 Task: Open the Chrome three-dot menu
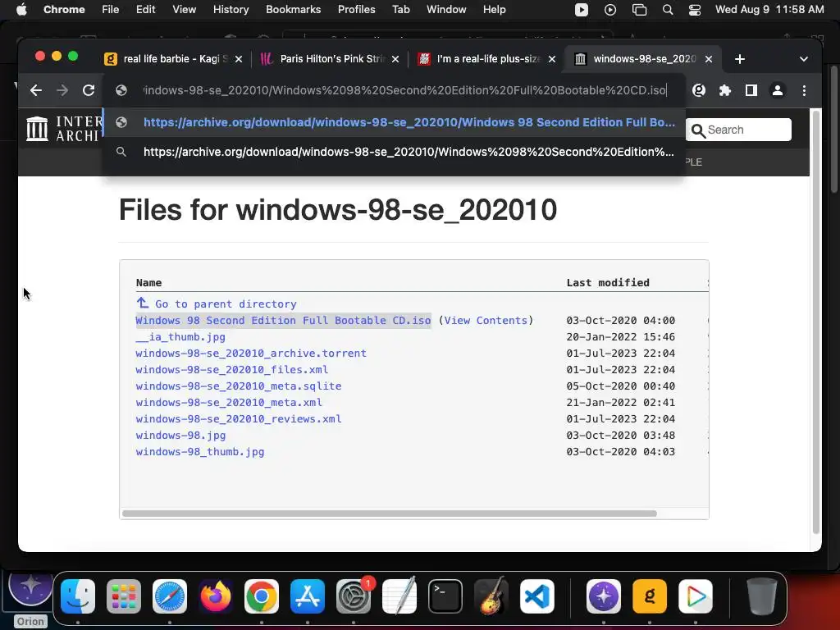tap(804, 90)
